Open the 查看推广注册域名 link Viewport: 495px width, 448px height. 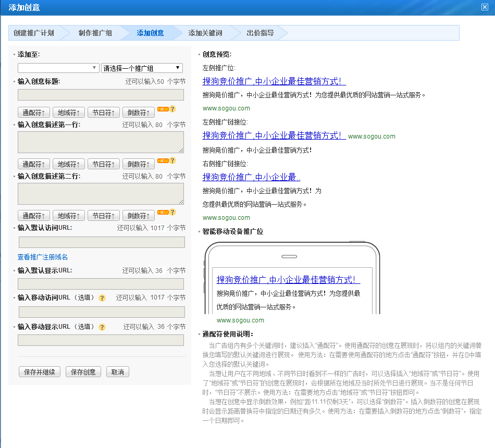[x=43, y=257]
